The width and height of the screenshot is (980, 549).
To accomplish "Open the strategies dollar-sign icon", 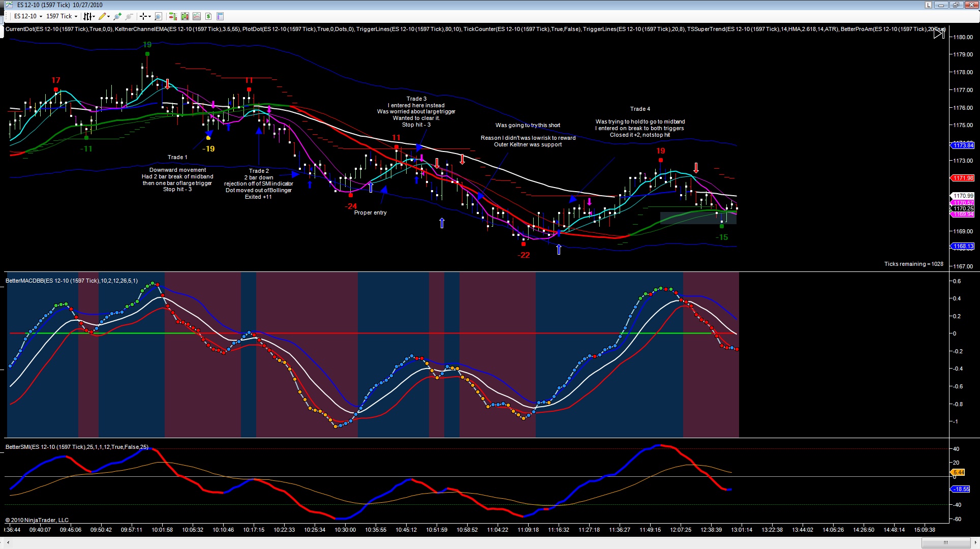I will [x=208, y=16].
